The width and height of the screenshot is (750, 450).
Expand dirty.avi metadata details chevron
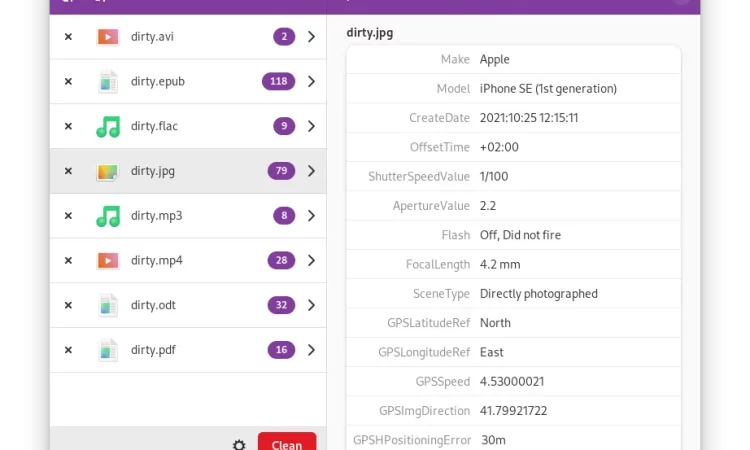(x=311, y=37)
